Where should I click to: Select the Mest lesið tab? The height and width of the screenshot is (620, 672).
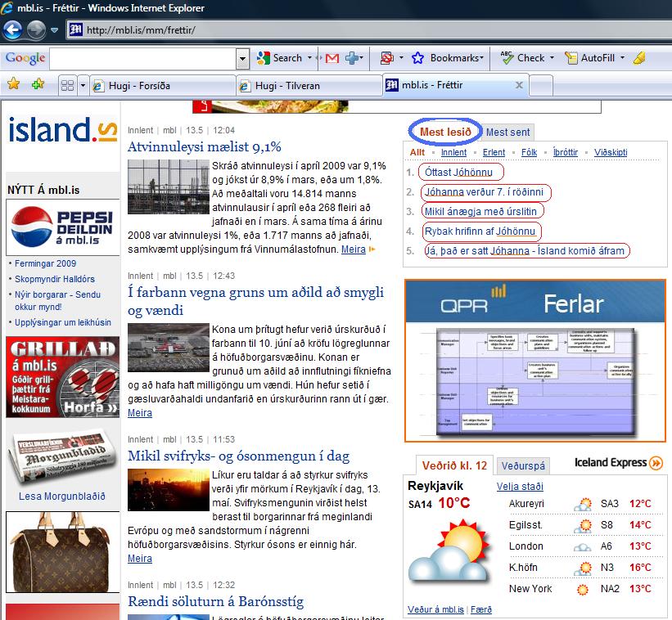click(x=445, y=132)
